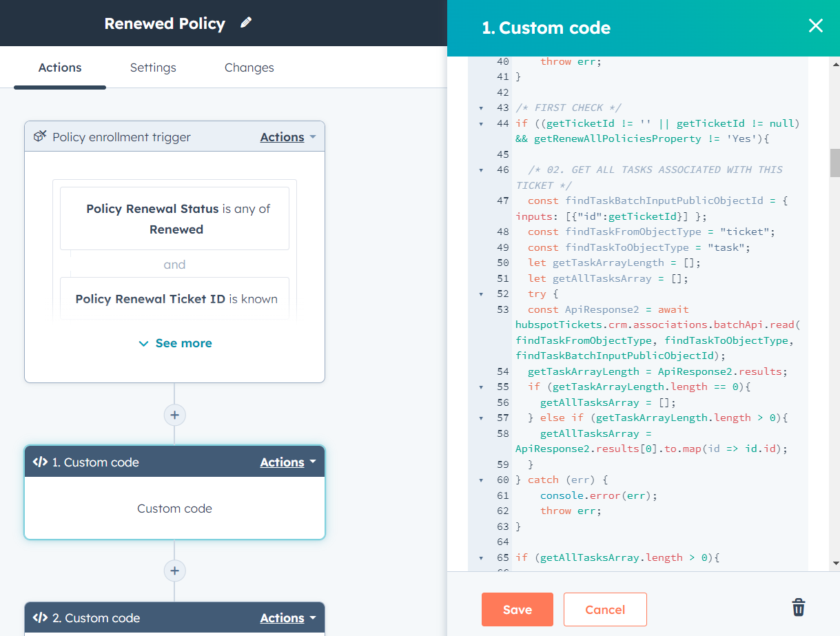Select the Actions tab
Viewport: 840px width, 636px height.
pos(60,68)
